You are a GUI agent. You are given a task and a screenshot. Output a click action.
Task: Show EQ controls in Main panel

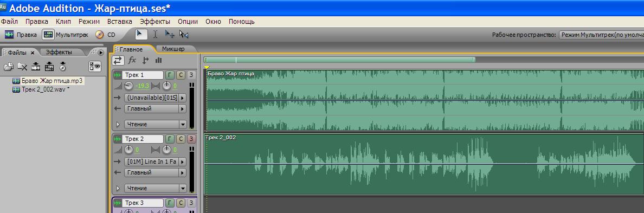[x=158, y=60]
